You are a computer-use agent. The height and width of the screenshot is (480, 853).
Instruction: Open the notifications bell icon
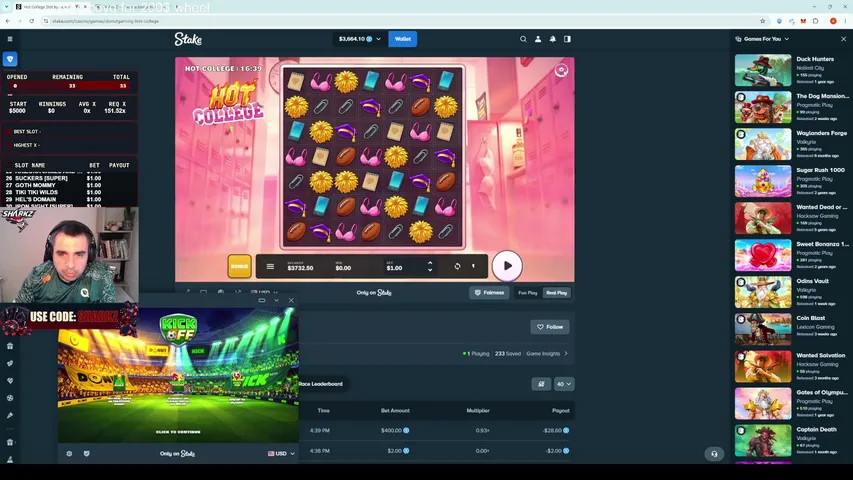(x=553, y=39)
